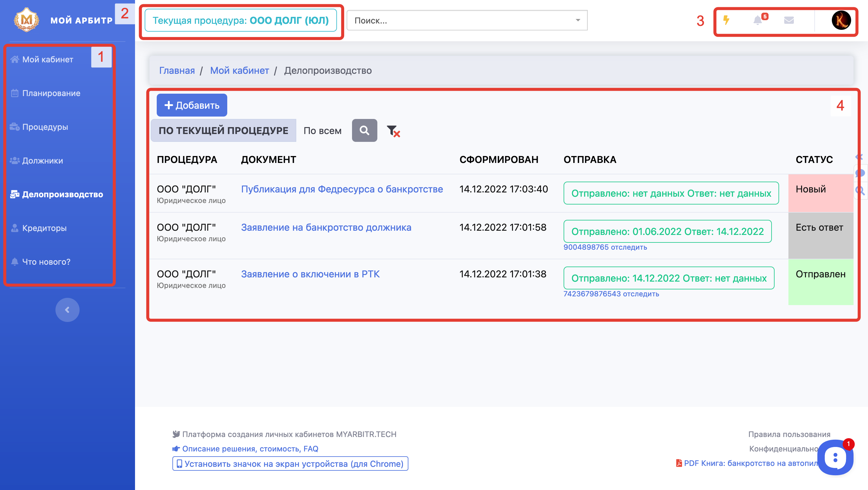Click the pink Новый status cell
Image resolution: width=868 pixels, height=490 pixels.
point(820,193)
